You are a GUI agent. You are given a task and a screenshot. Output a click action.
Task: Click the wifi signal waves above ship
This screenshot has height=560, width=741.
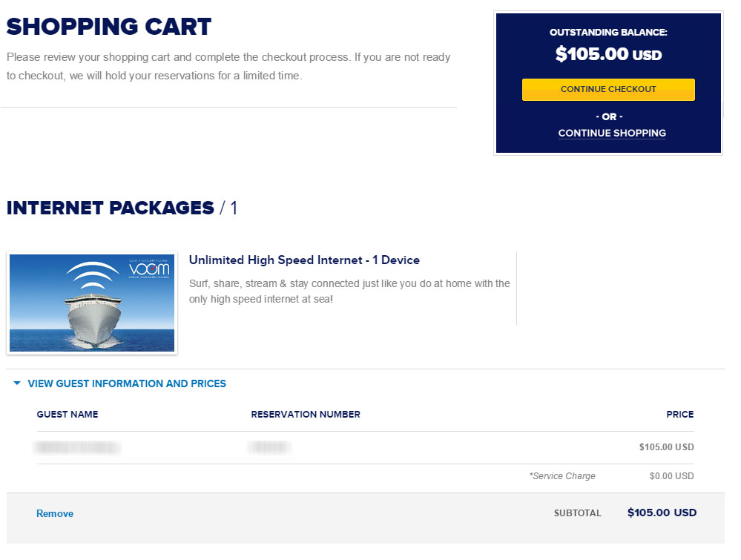(92, 275)
